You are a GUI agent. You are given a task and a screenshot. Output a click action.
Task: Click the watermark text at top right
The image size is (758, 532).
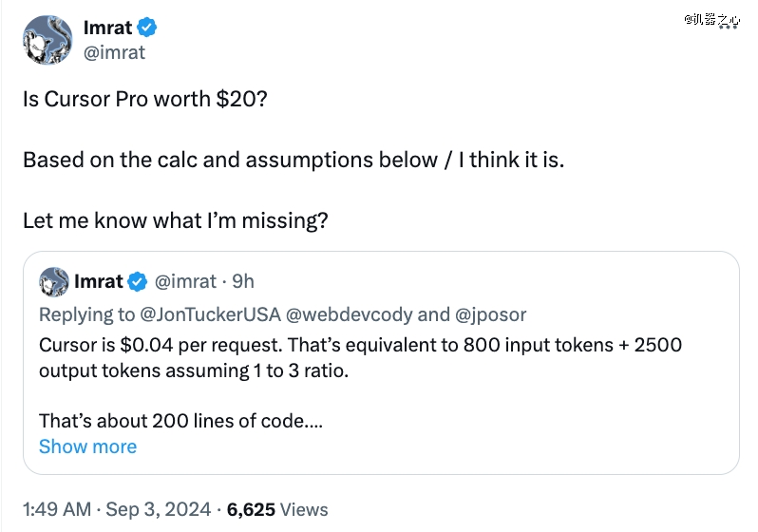[x=711, y=19]
